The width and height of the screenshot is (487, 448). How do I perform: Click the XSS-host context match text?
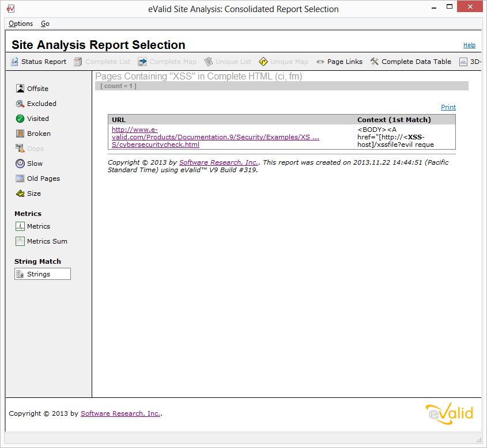396,137
